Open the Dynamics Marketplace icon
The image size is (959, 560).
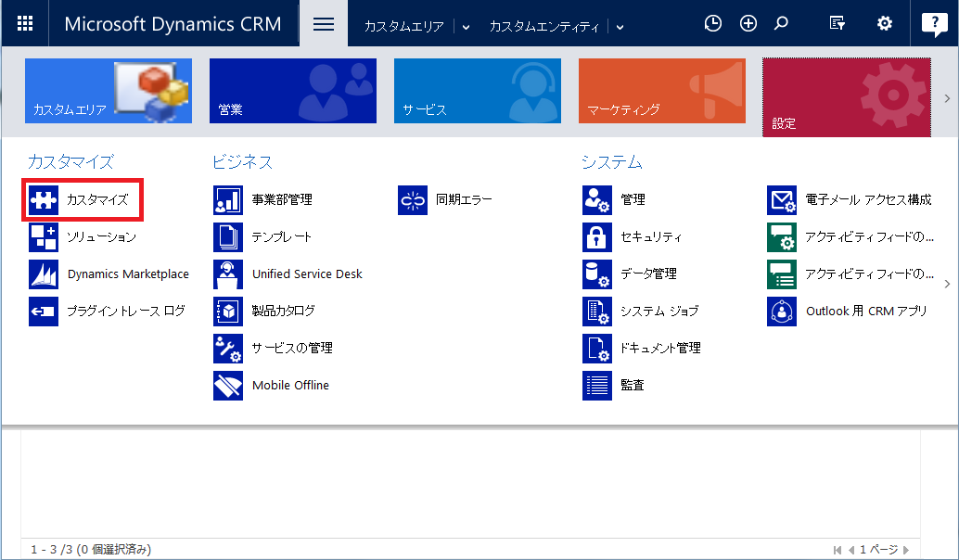click(44, 274)
